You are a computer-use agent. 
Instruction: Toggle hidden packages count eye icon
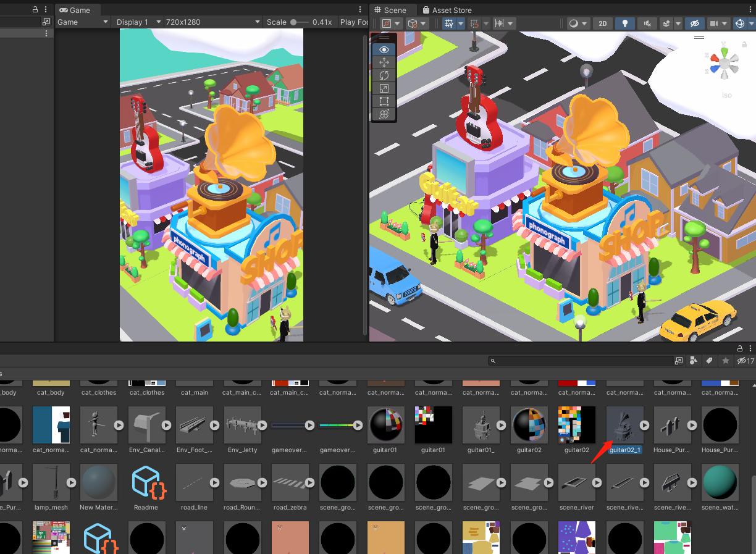(745, 361)
